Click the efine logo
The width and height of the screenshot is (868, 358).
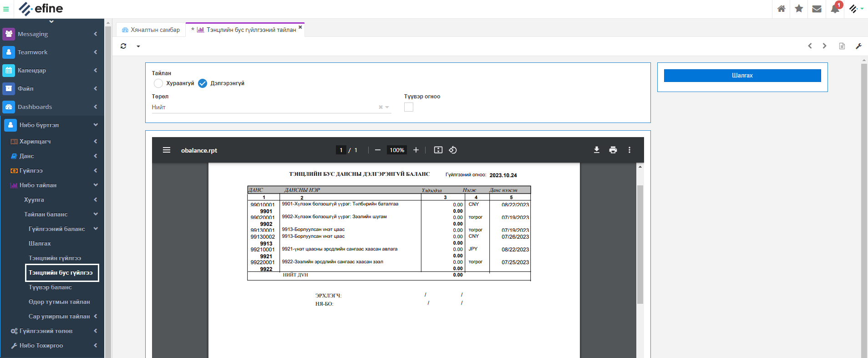41,9
